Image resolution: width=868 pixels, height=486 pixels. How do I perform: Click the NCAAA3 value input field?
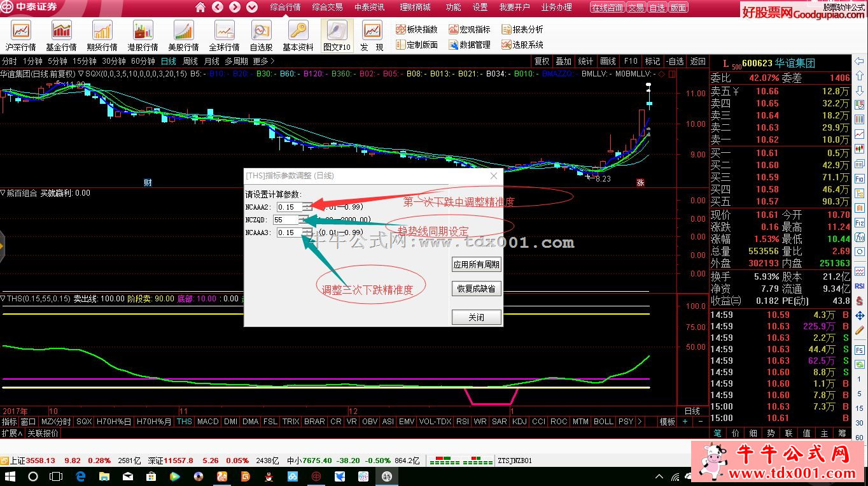(x=289, y=232)
